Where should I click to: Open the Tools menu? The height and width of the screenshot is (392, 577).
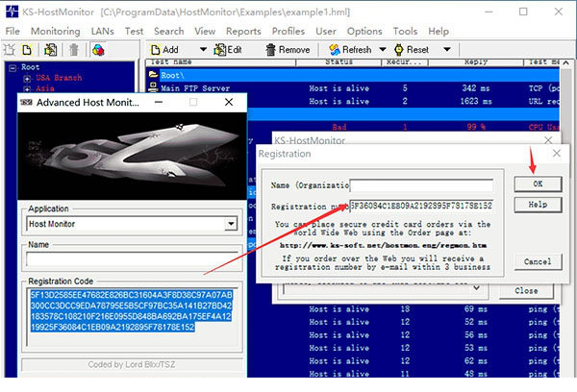405,32
